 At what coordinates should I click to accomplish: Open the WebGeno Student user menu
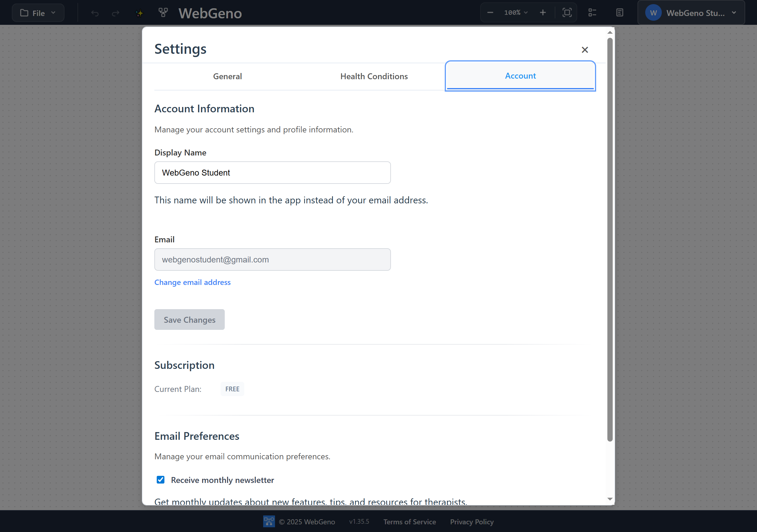pos(691,12)
